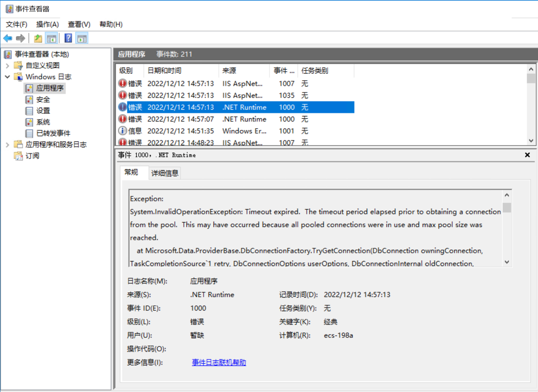The height and width of the screenshot is (392, 538).
Task: Select the Windows Er... information event 1001 row
Action: click(x=244, y=131)
